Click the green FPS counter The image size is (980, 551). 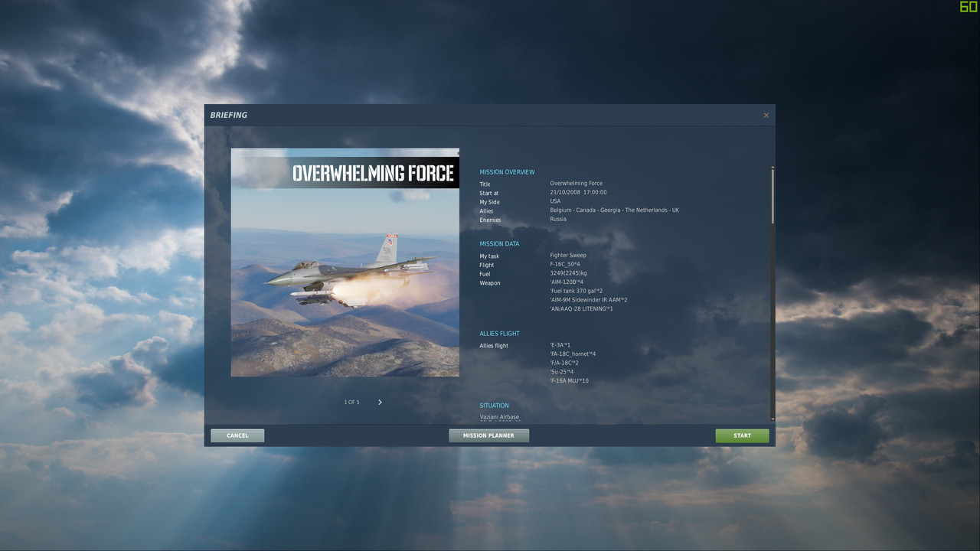click(x=969, y=7)
